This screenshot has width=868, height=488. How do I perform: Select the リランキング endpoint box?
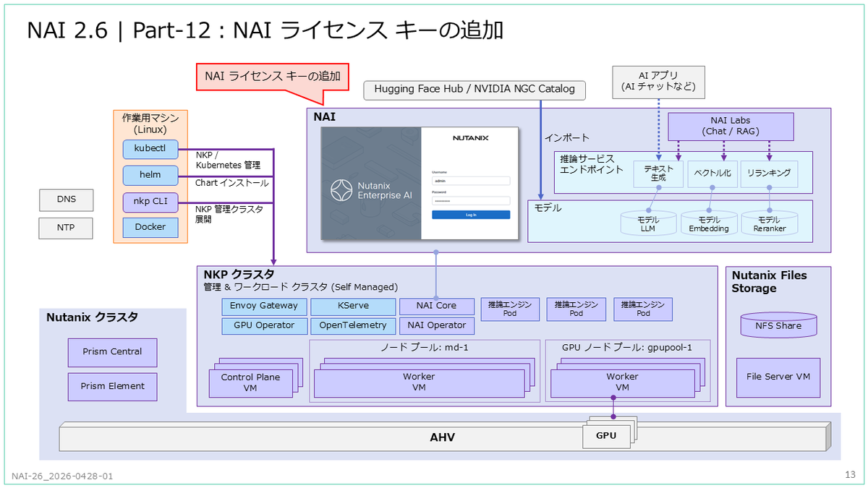pos(769,174)
